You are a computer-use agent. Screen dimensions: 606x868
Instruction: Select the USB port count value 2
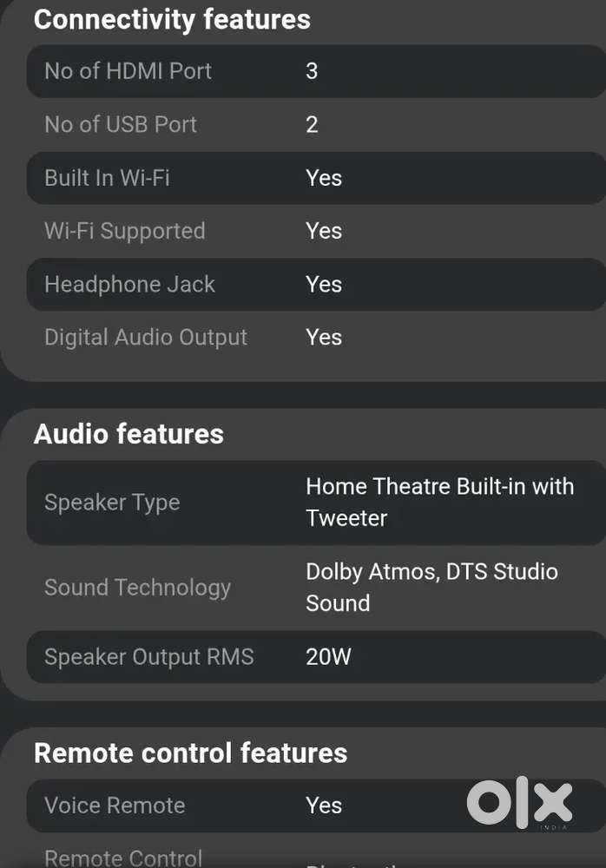coord(312,124)
